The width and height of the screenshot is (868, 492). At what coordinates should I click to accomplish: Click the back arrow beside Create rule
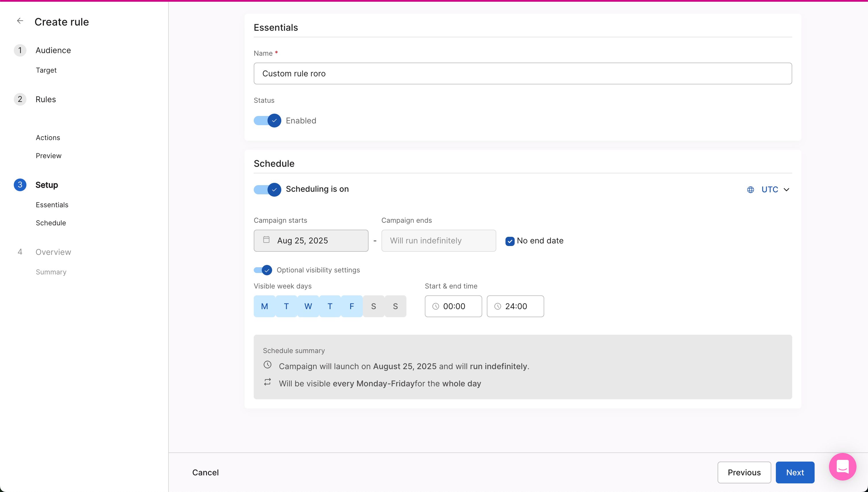[x=20, y=21]
